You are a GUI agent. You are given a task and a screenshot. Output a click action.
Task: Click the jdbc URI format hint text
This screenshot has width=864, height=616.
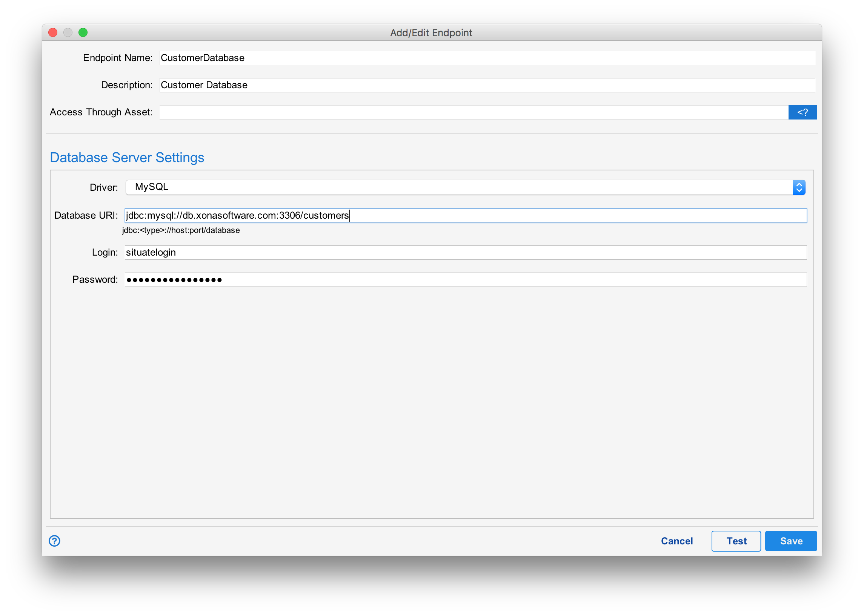tap(181, 230)
